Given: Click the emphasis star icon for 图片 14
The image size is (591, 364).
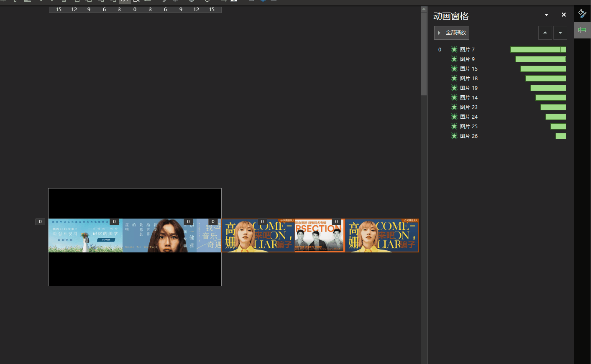Looking at the screenshot, I should pyautogui.click(x=454, y=97).
